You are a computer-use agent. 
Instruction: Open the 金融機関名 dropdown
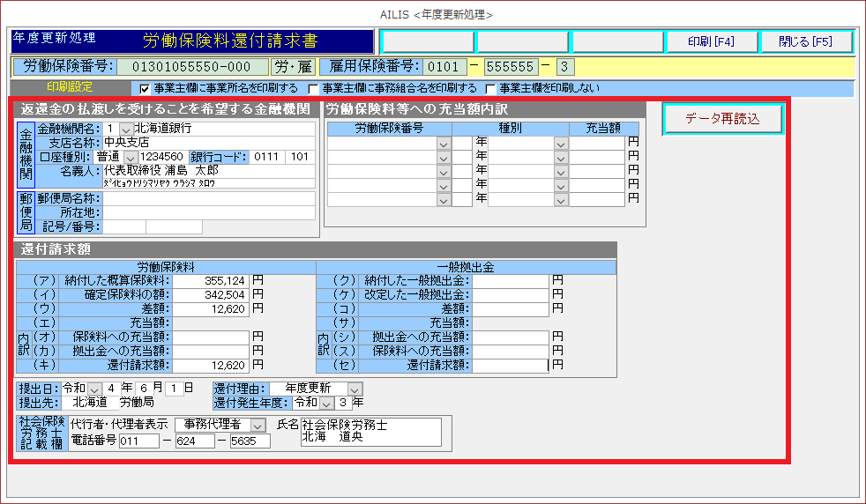pyautogui.click(x=125, y=130)
